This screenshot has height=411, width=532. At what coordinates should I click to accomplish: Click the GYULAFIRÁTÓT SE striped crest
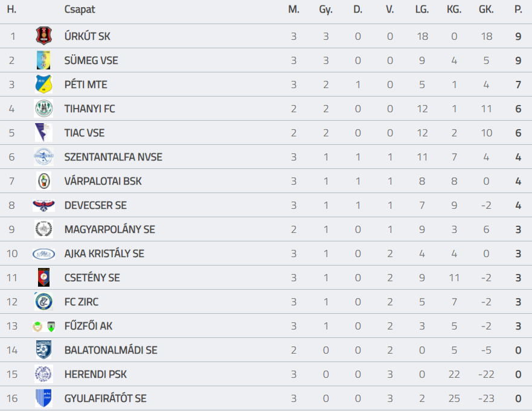[x=43, y=398]
